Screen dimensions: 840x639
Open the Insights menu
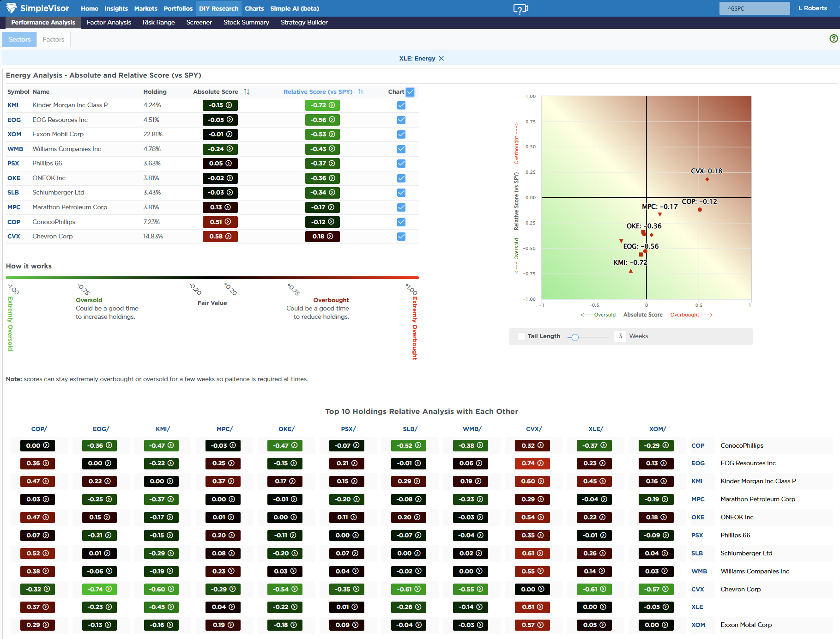pyautogui.click(x=116, y=8)
